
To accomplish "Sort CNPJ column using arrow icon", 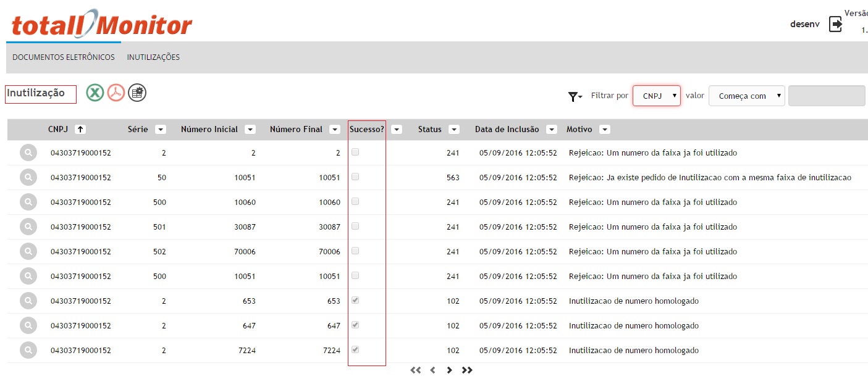I will click(x=80, y=130).
